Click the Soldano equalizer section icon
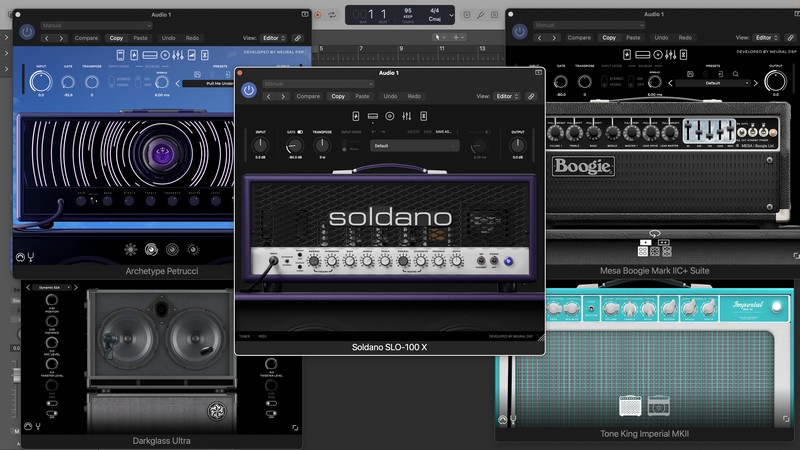Image resolution: width=800 pixels, height=450 pixels. pyautogui.click(x=407, y=116)
